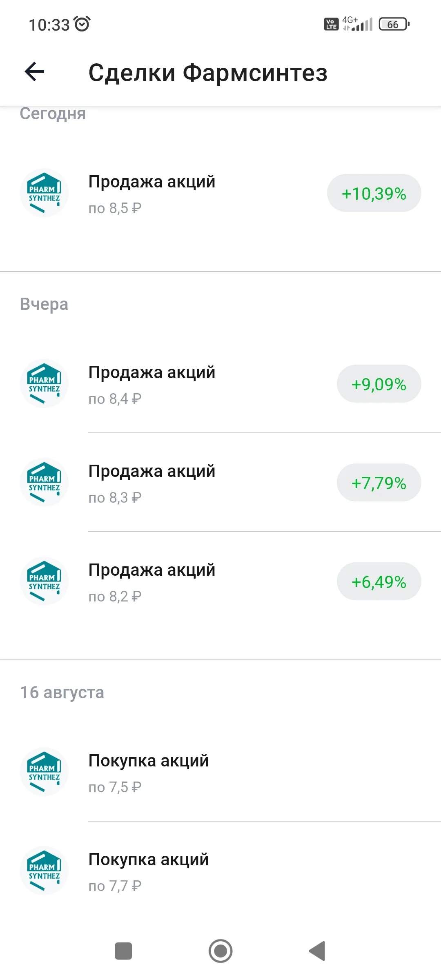Click the +10,39% profit badge
The width and height of the screenshot is (441, 980).
[x=374, y=193]
